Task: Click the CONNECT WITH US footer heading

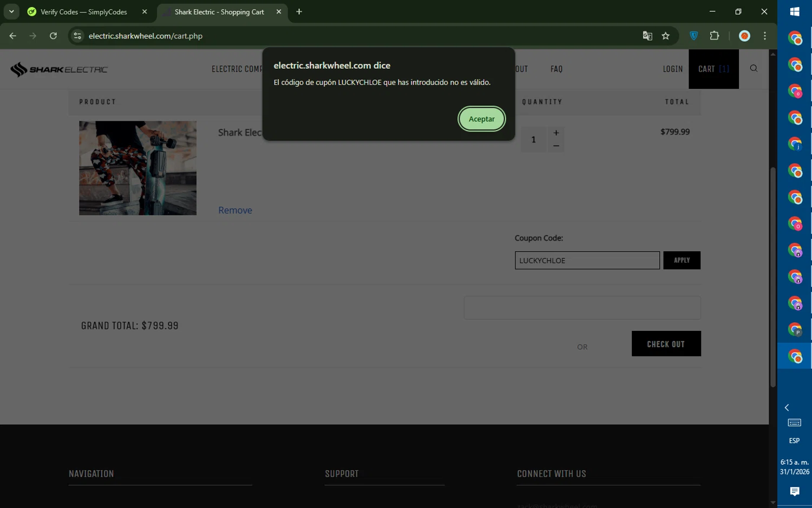Action: click(552, 474)
